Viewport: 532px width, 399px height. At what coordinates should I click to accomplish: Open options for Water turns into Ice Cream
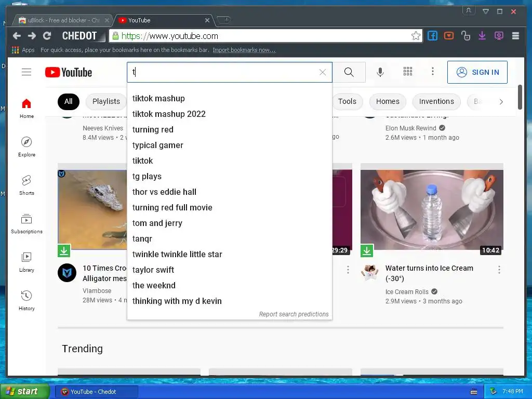(499, 270)
